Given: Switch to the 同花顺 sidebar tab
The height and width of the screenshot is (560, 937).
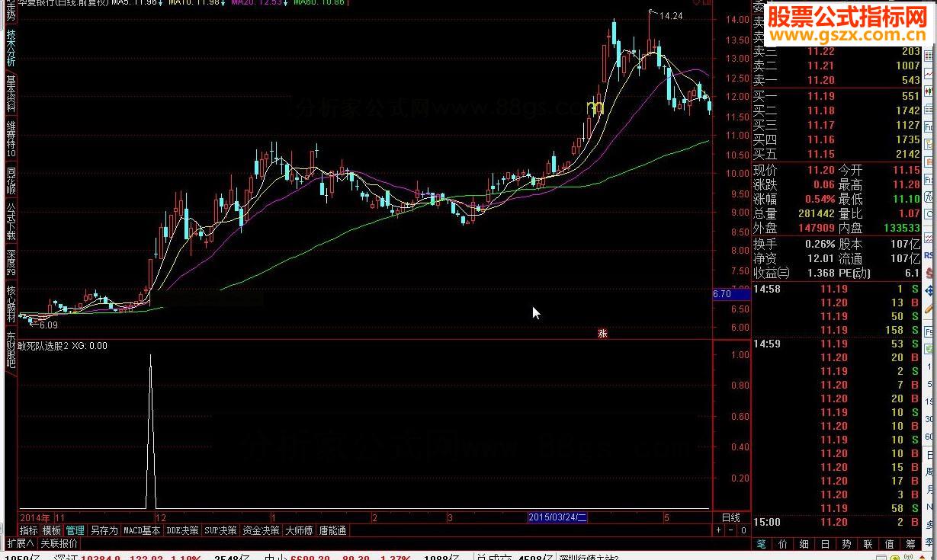Looking at the screenshot, I should pyautogui.click(x=11, y=180).
